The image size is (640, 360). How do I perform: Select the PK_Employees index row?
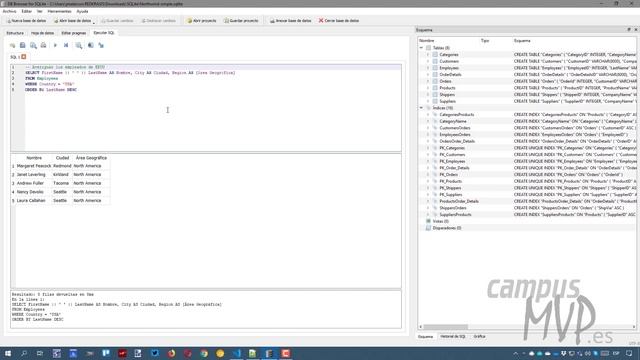(527, 161)
